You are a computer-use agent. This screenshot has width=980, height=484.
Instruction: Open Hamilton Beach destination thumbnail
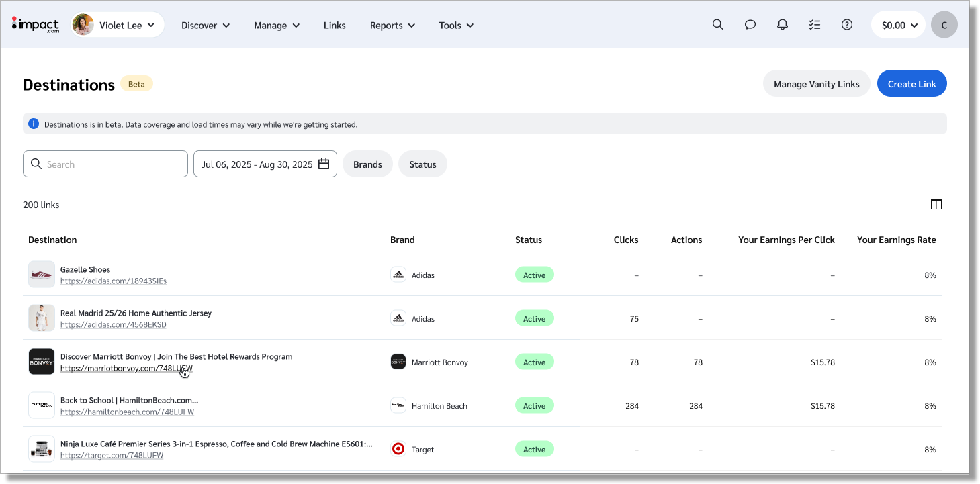tap(42, 405)
